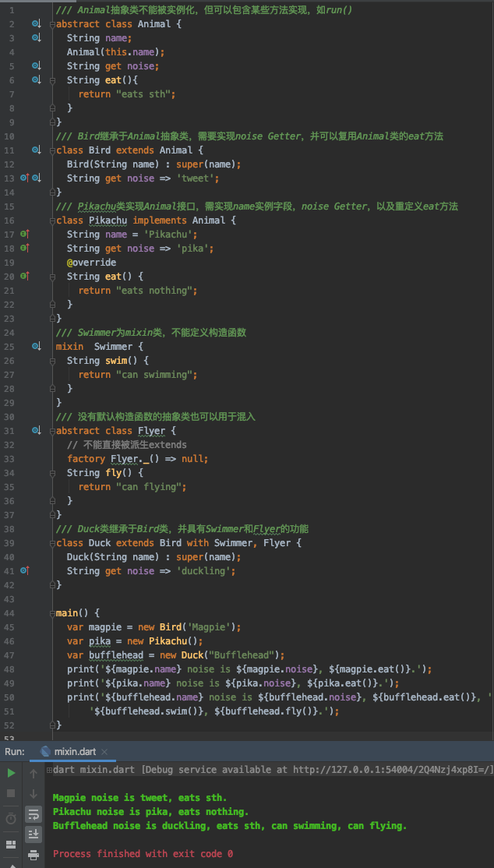
Task: Click the 'Run:' panel label
Action: tap(14, 752)
